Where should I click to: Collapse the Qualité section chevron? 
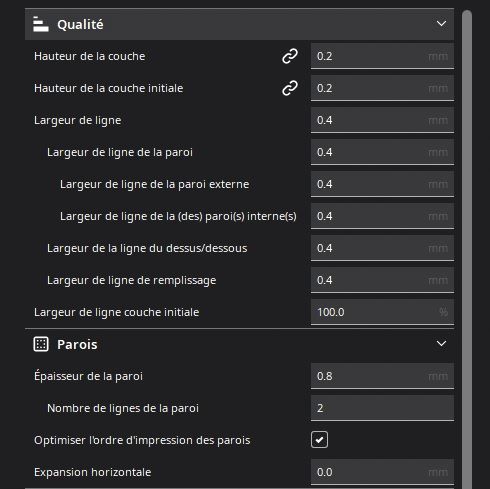point(441,24)
